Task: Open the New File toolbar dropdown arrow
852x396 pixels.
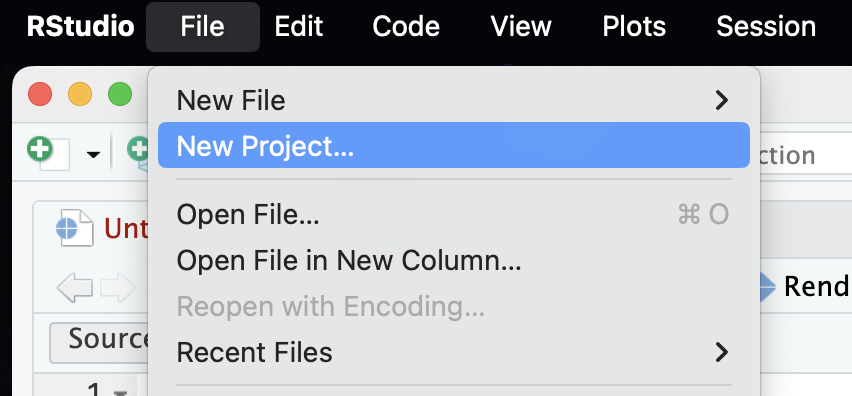Action: 93,155
